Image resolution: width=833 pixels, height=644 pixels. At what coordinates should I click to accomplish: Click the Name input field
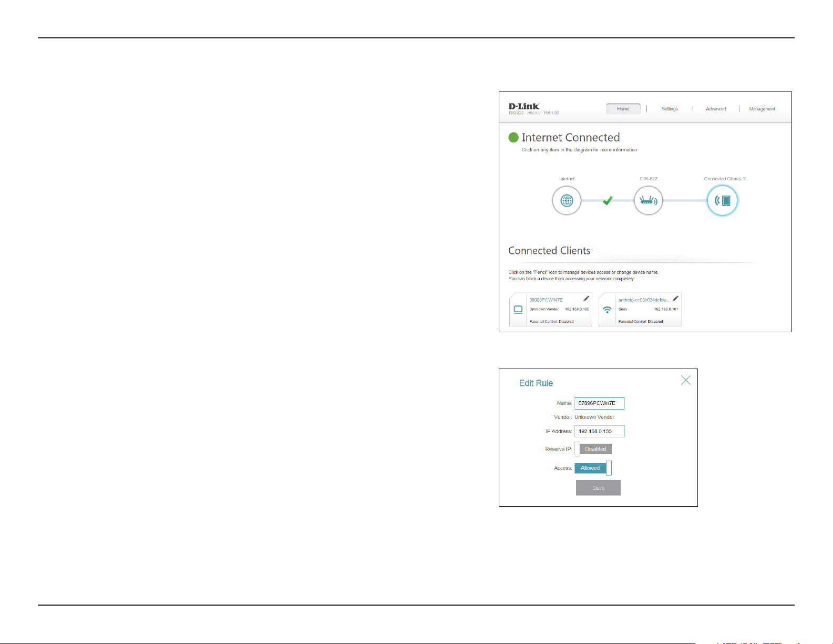coord(599,403)
